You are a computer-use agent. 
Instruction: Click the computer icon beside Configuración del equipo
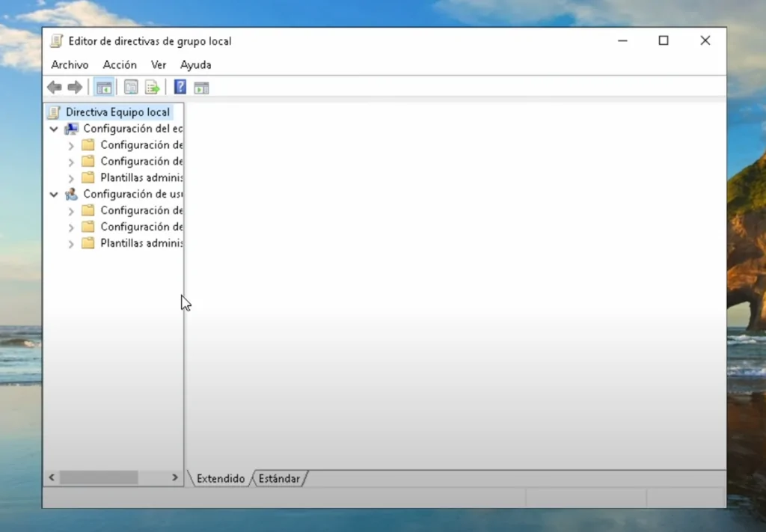[71, 129]
